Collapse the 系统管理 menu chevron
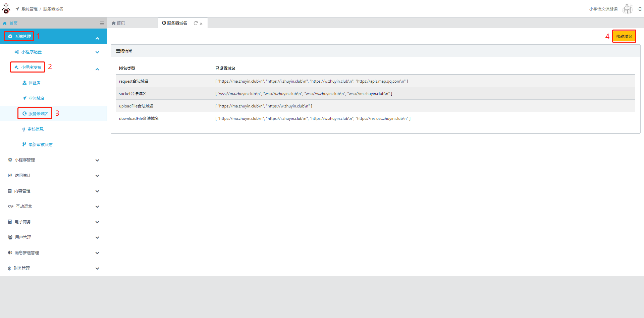This screenshot has height=318, width=644. (97, 38)
